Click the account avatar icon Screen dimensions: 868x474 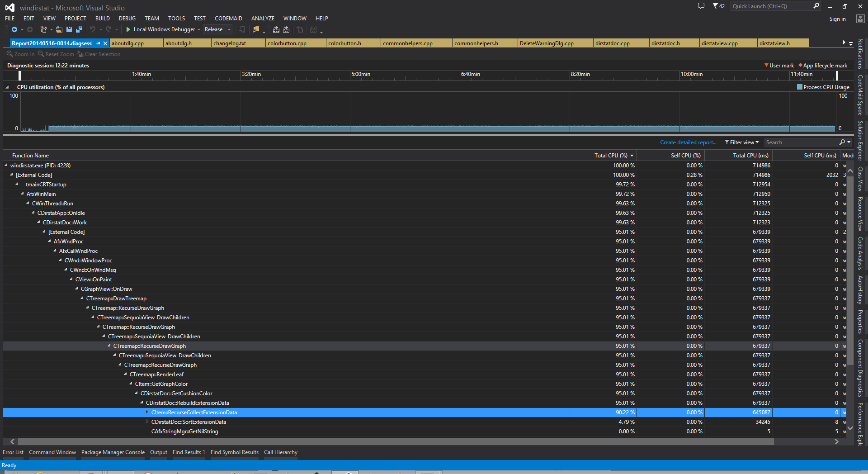coord(860,19)
